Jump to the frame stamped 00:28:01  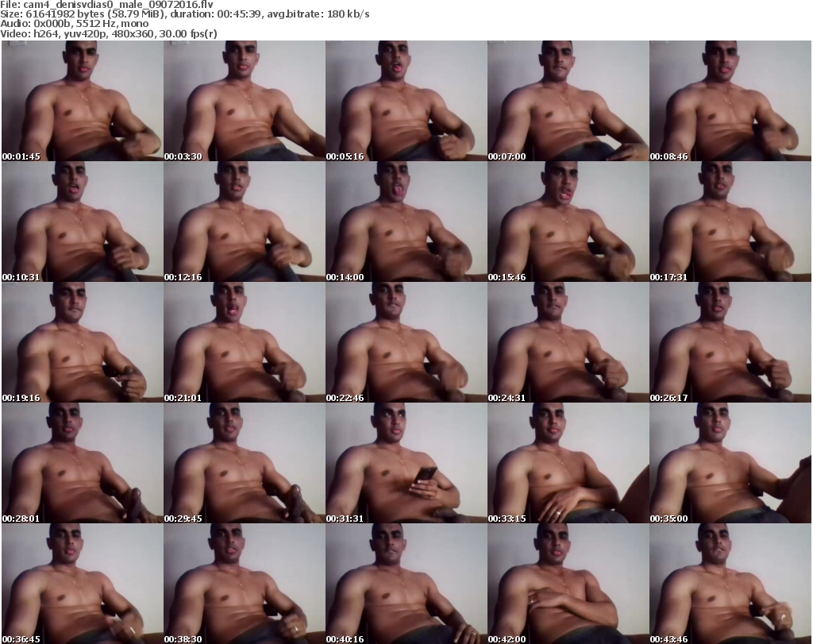pyautogui.click(x=83, y=463)
